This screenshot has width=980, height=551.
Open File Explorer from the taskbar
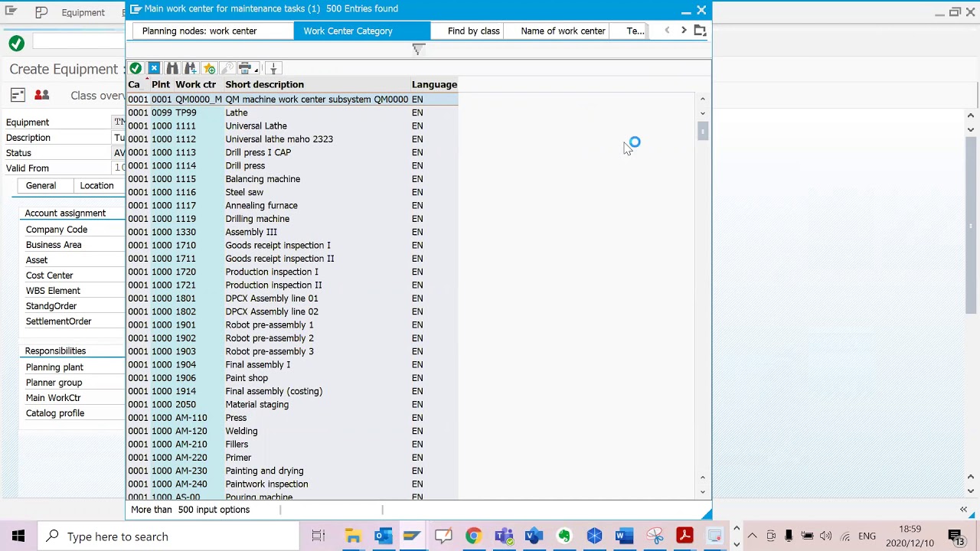[353, 536]
